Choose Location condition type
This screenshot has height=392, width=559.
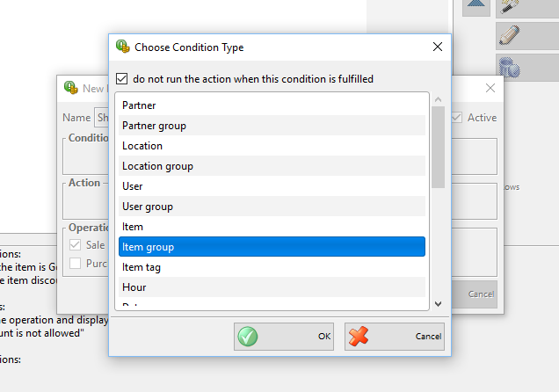(272, 146)
